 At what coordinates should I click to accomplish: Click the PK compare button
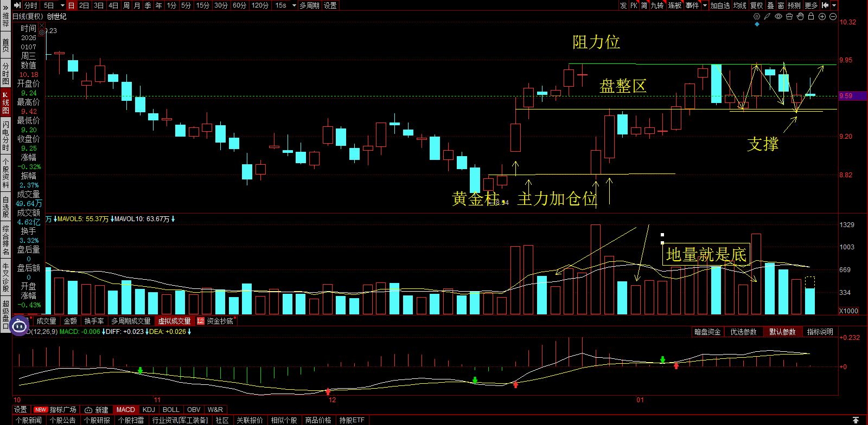point(634,5)
